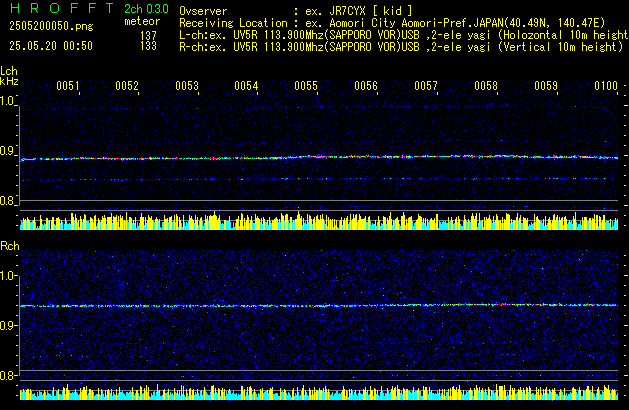This screenshot has height=410, width=629.
Task: Click the Rch 1.0 kHz axis label
Action: click(x=8, y=276)
